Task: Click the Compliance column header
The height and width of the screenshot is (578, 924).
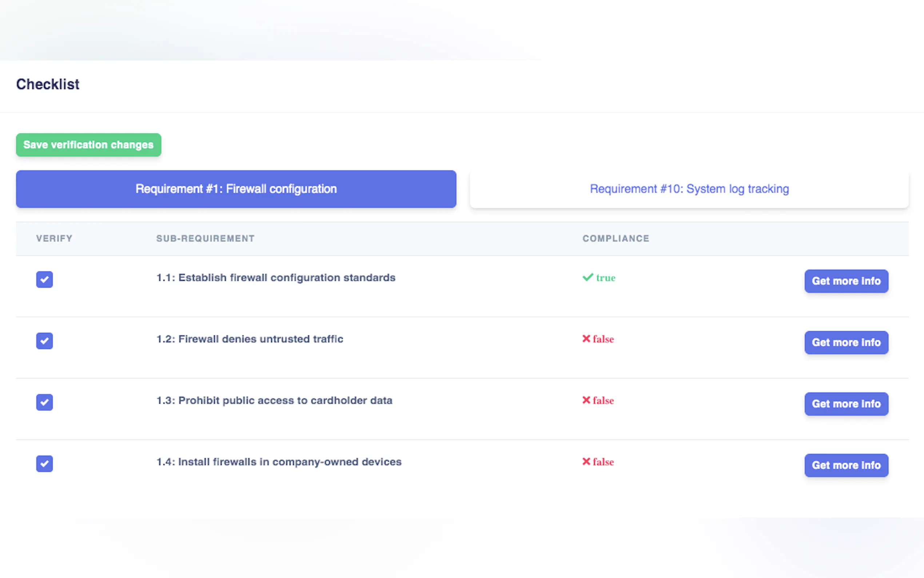Action: 616,238
